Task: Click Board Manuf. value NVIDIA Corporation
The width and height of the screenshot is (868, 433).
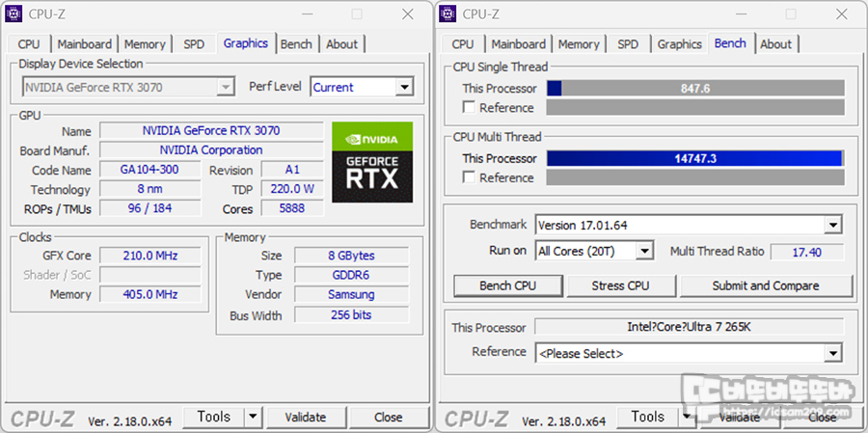Action: click(211, 150)
